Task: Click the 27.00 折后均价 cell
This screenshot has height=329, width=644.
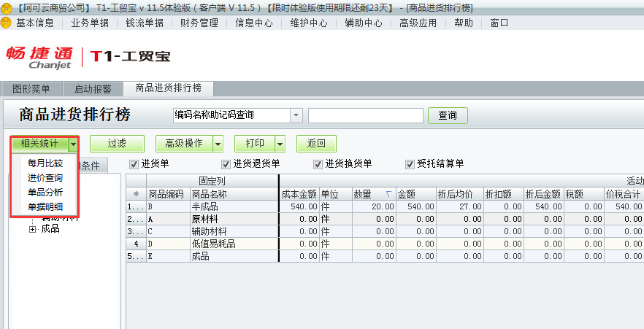Action: (x=459, y=206)
